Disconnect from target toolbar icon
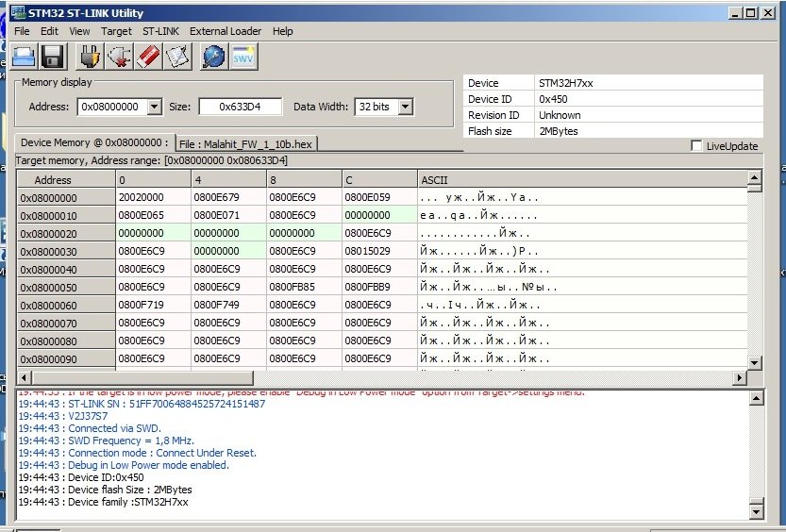786x532 pixels. 119,56
